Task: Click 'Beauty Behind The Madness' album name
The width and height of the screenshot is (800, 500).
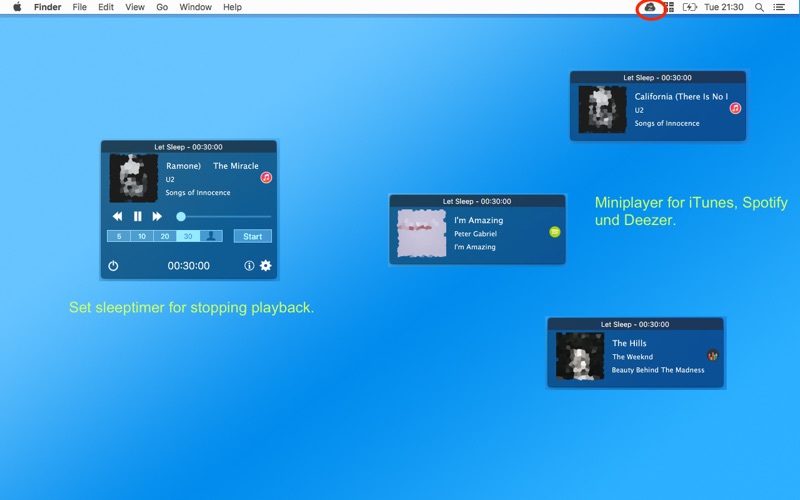Action: point(658,370)
